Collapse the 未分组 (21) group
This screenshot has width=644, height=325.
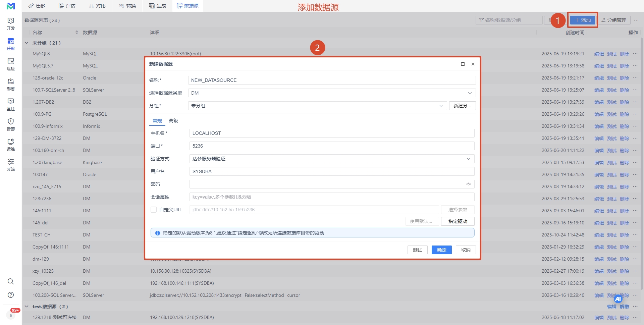click(26, 43)
